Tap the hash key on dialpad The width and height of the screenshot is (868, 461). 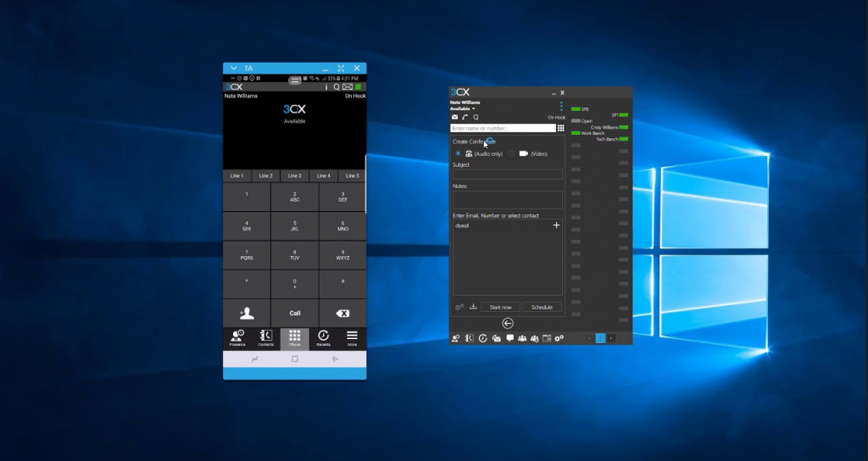(342, 284)
